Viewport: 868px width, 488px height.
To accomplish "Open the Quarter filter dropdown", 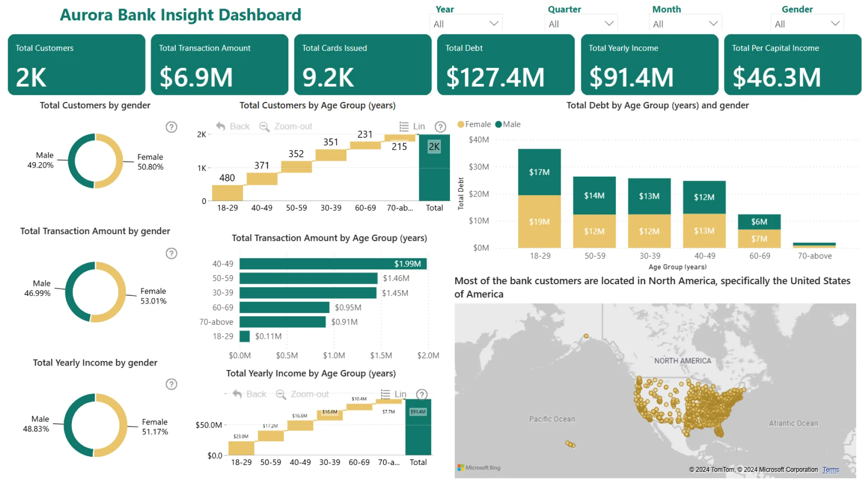I will (x=581, y=23).
